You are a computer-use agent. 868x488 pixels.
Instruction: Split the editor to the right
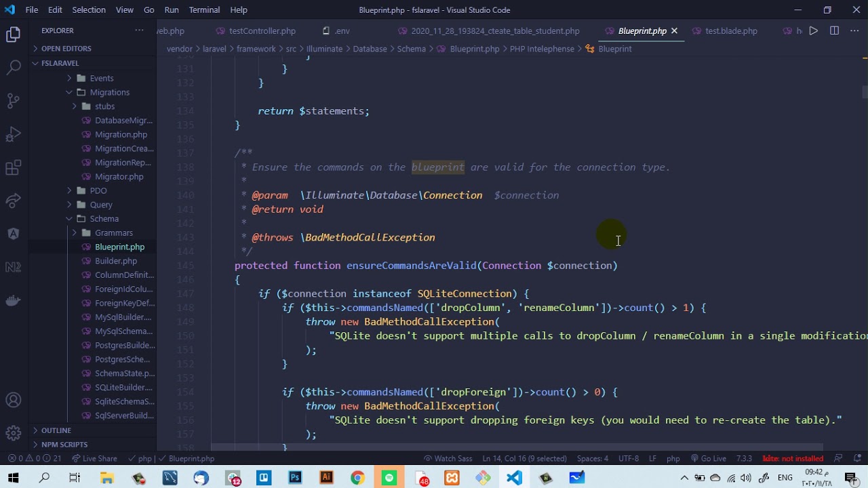834,30
